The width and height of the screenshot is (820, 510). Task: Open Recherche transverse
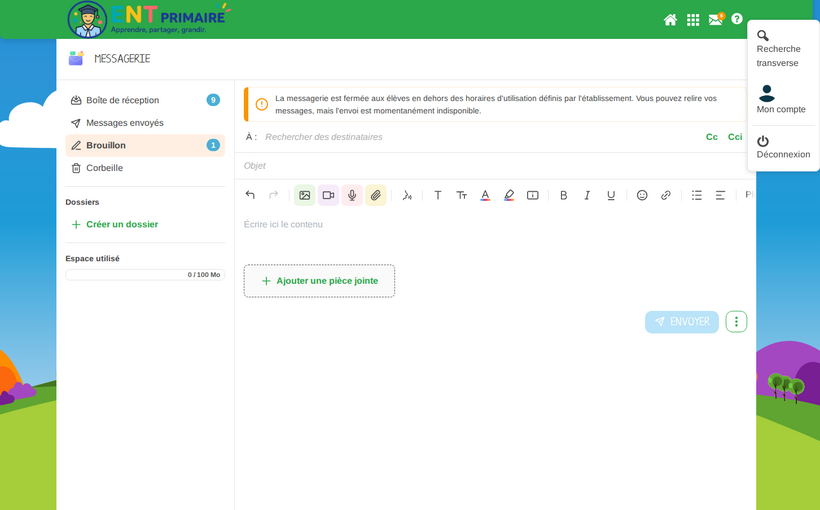click(x=778, y=49)
